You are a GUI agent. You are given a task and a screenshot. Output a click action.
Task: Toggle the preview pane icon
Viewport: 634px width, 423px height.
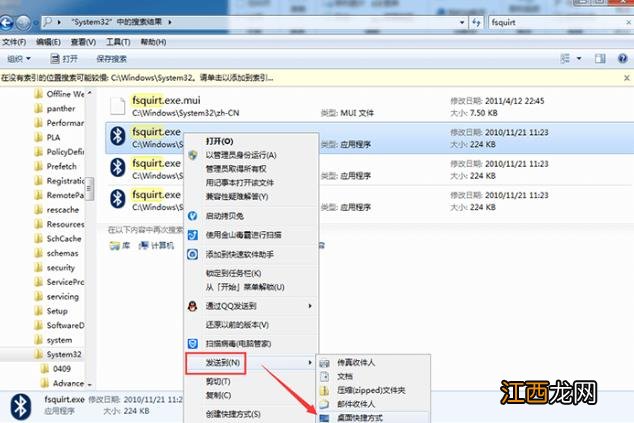tap(600, 59)
